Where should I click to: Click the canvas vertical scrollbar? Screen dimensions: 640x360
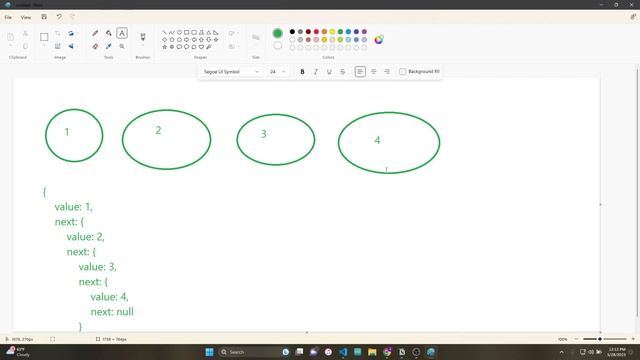pyautogui.click(x=638, y=192)
